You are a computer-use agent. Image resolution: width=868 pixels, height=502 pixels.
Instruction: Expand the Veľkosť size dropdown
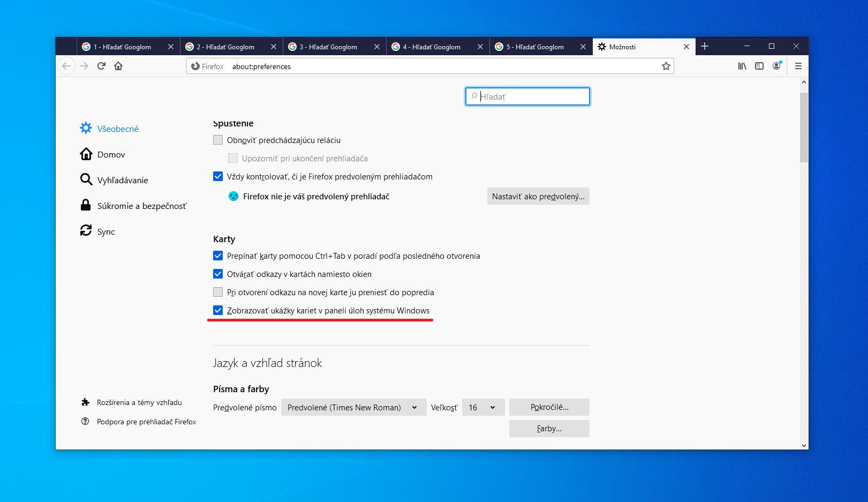(483, 407)
